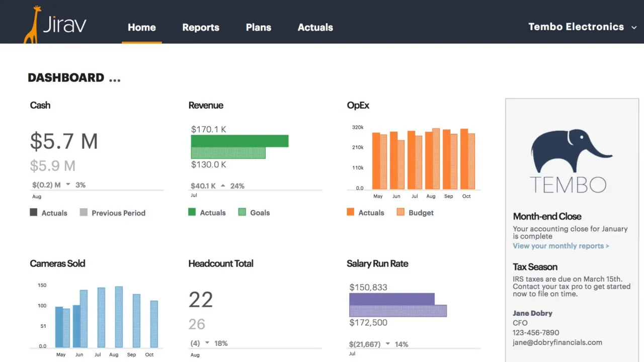The image size is (644, 362).
Task: Click the solid purple $150,833 salary bar
Action: (x=392, y=299)
